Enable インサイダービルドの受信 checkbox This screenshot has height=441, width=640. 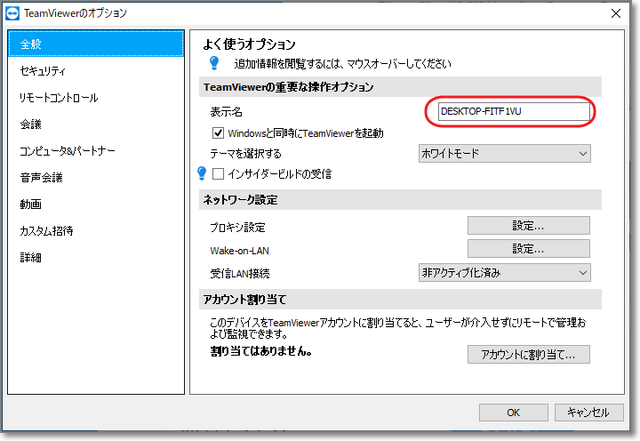point(218,174)
